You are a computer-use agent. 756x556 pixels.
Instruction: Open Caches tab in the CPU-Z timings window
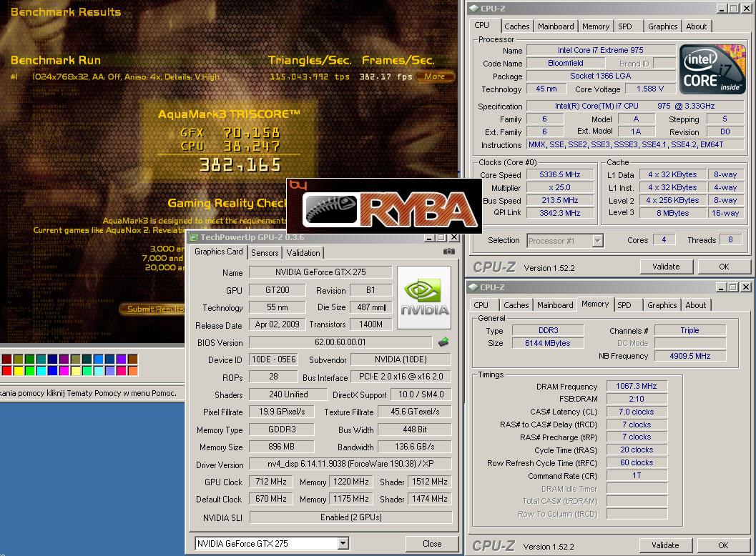516,305
